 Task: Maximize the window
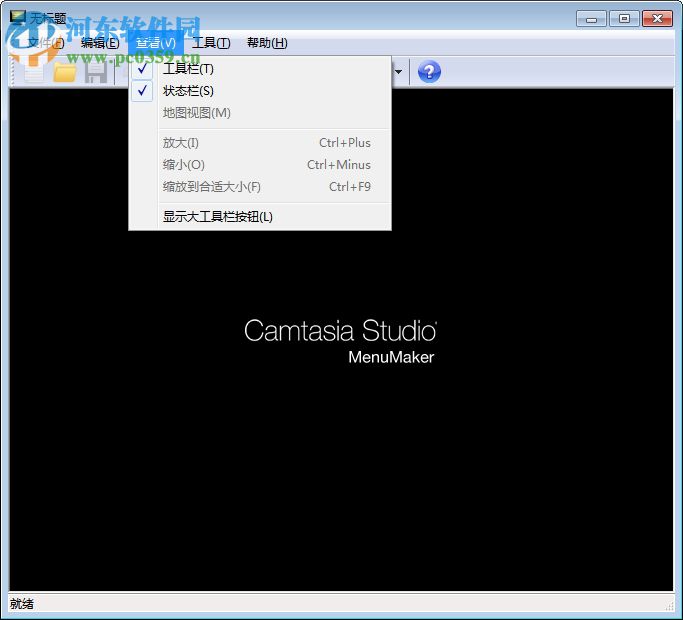(x=624, y=19)
